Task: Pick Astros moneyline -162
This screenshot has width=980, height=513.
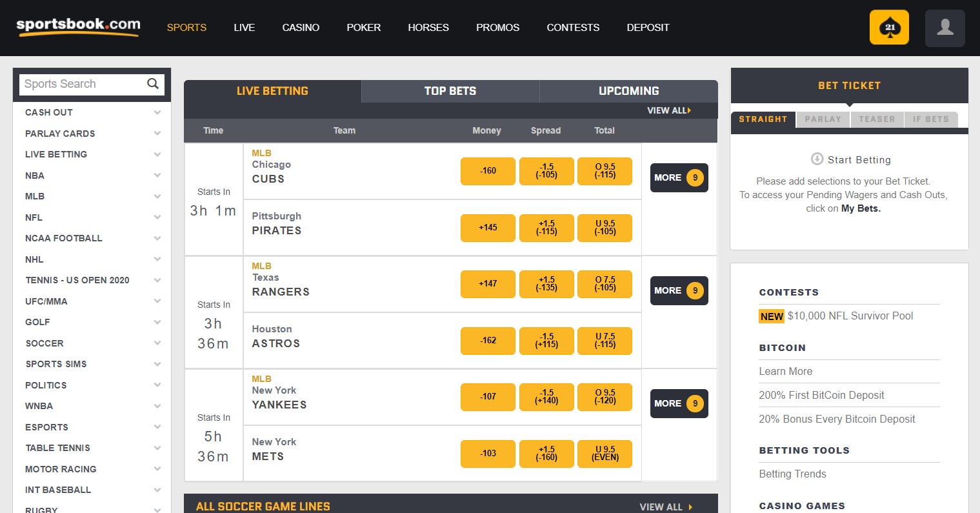Action: [488, 341]
